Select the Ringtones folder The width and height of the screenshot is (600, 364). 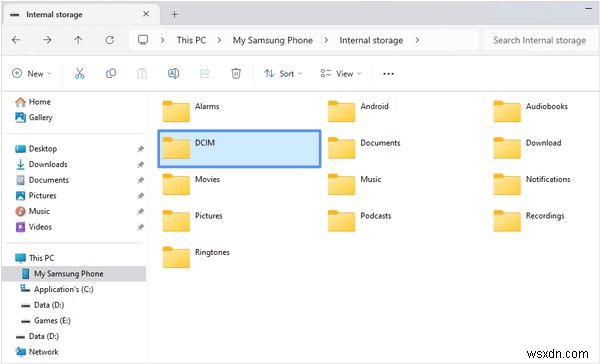coord(196,257)
